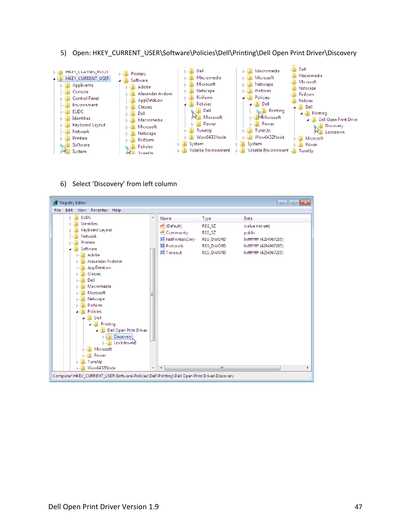This screenshot has width=411, height=532.
Task: Expand Keyboard Layout key in Registry Editor window
Action: [x=70, y=230]
